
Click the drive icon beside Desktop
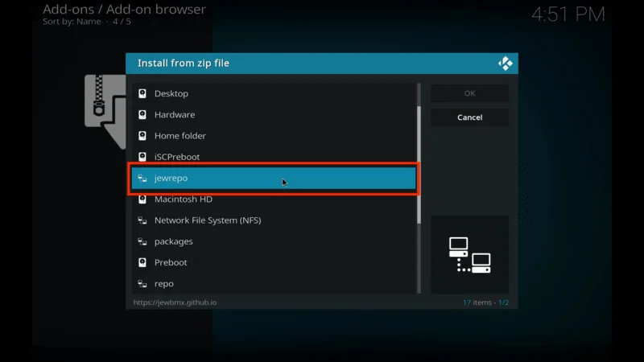click(x=142, y=93)
